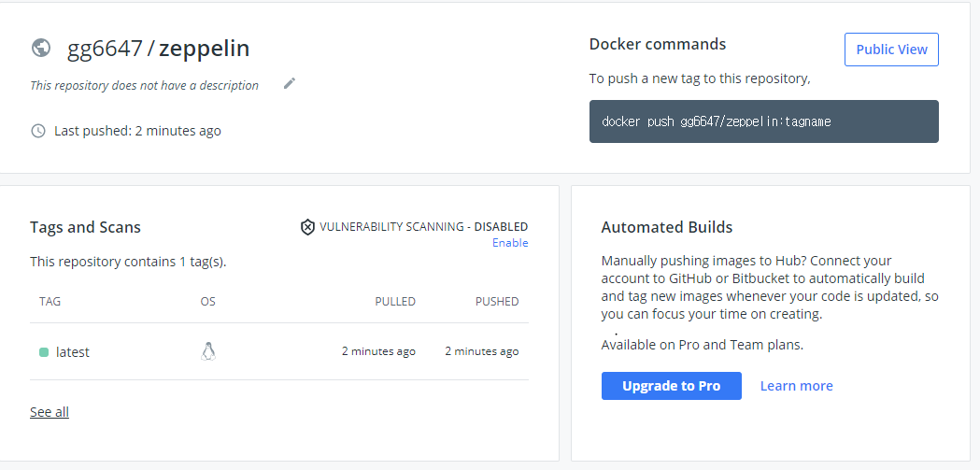Image resolution: width=980 pixels, height=470 pixels.
Task: Click the gg6647 namespace in the title
Action: [x=105, y=49]
